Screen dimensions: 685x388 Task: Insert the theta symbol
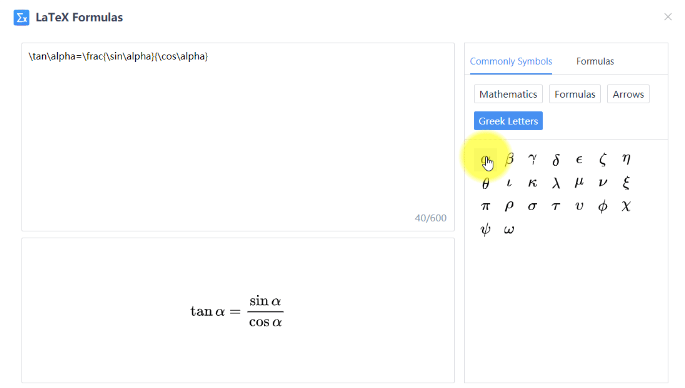(x=485, y=183)
